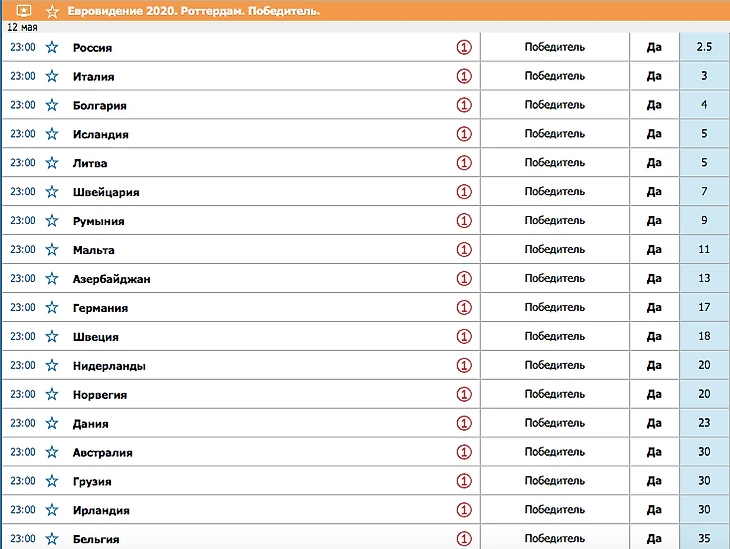Open the Австралия event name
The height and width of the screenshot is (549, 730).
tap(102, 453)
